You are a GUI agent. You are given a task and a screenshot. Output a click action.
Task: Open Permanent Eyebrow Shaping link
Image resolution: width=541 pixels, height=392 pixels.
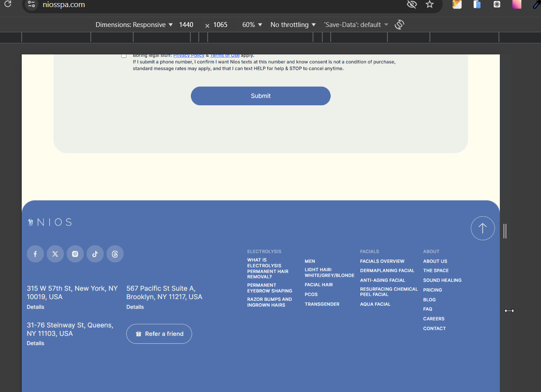pos(270,288)
